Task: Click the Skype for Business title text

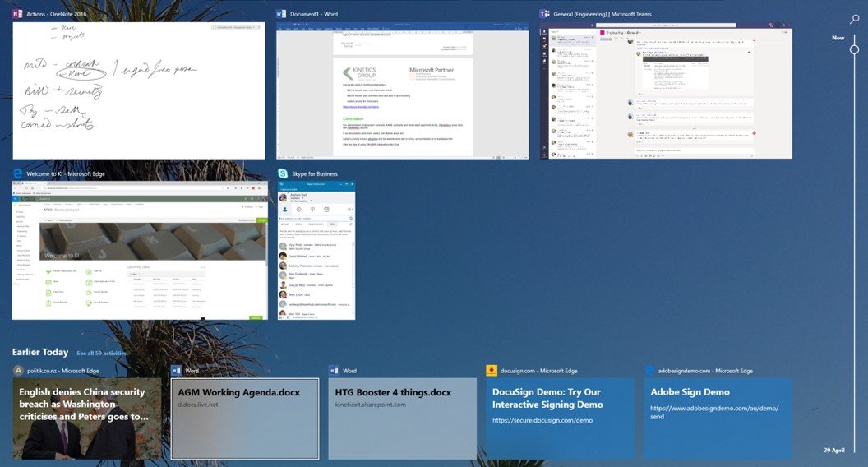Action: pos(315,174)
